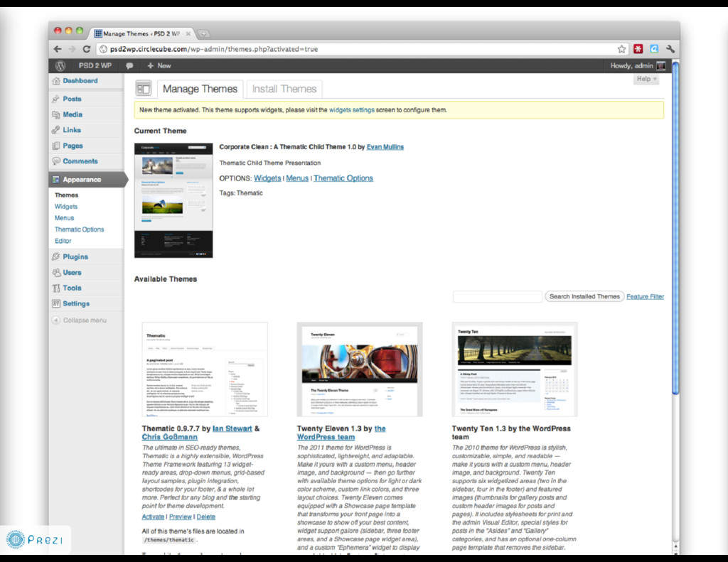Click the Plugins plug icon

coord(56,256)
